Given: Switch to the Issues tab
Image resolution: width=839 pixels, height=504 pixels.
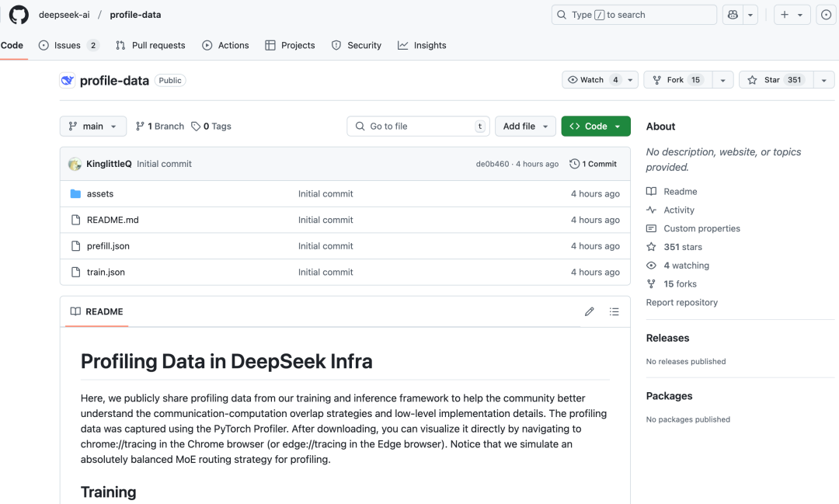Looking at the screenshot, I should click(69, 46).
